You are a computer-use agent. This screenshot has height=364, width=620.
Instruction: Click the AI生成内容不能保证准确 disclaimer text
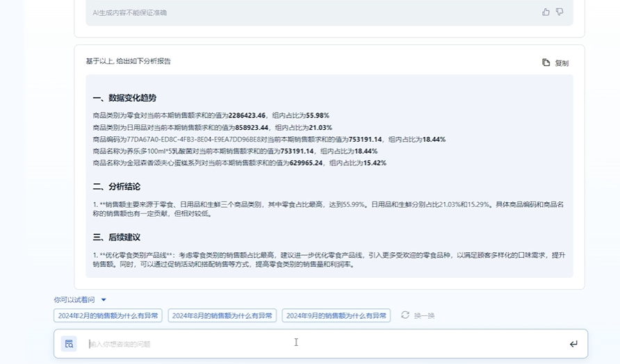pos(130,13)
